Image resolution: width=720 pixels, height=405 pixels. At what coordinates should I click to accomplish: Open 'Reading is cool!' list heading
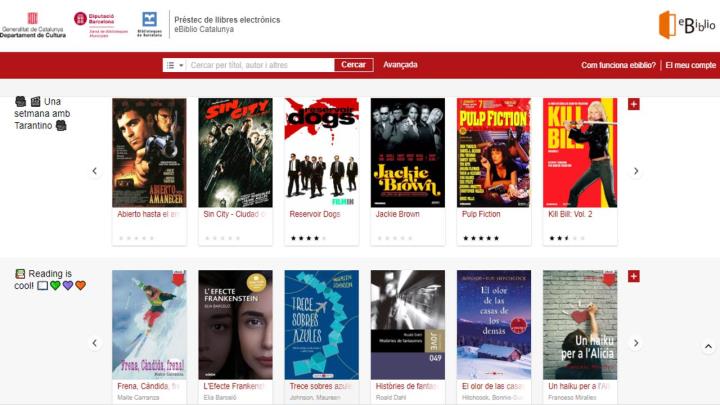[x=50, y=280]
